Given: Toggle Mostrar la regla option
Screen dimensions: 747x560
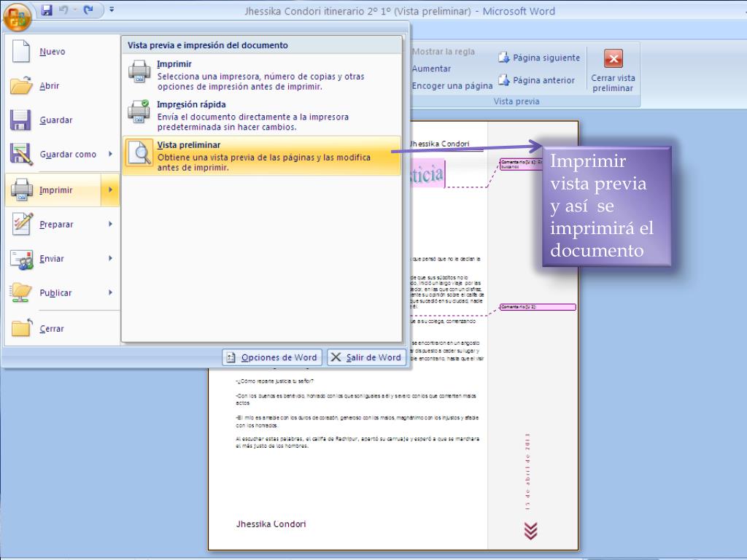Looking at the screenshot, I should [x=444, y=52].
